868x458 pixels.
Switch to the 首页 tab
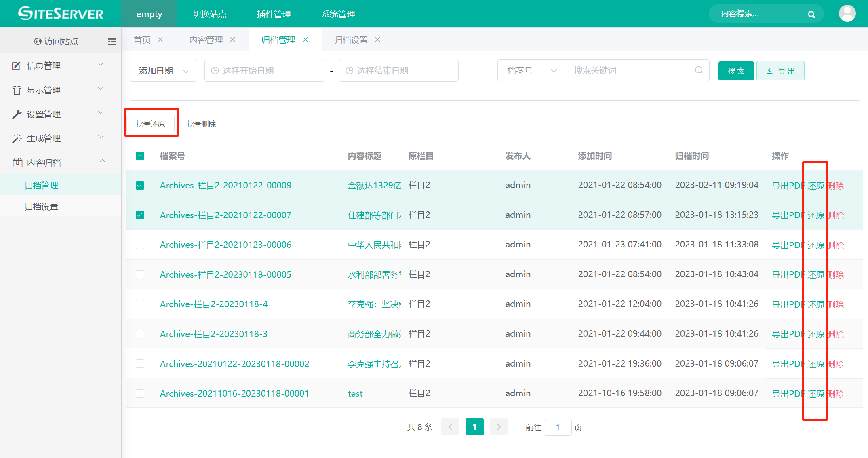pos(142,40)
